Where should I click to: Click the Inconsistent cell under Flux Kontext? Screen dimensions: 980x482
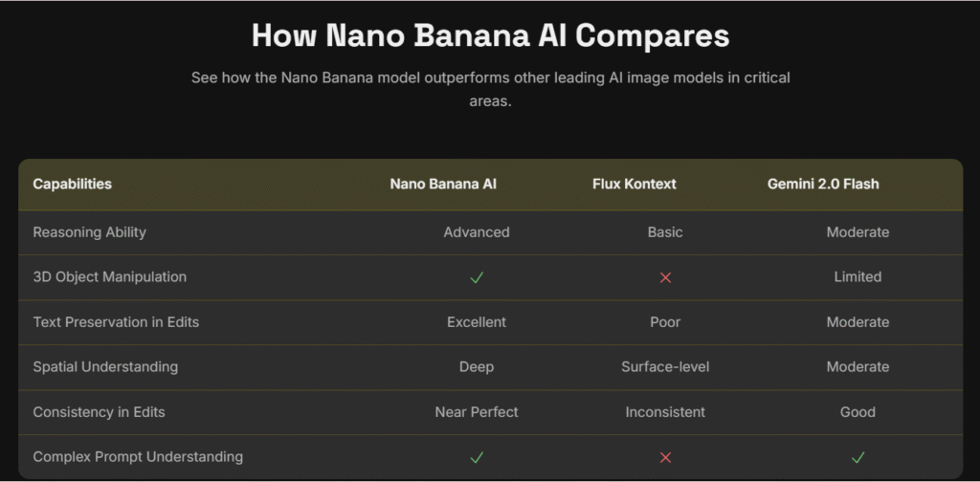666,412
